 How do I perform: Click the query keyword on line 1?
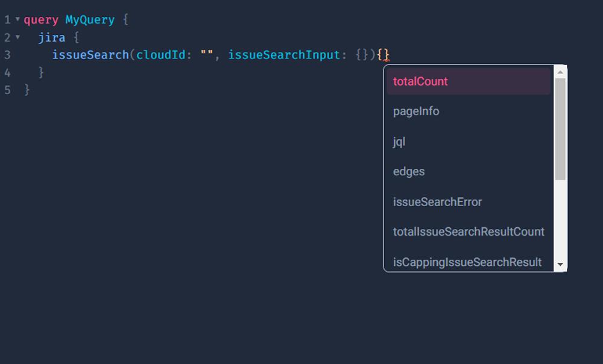coord(41,20)
